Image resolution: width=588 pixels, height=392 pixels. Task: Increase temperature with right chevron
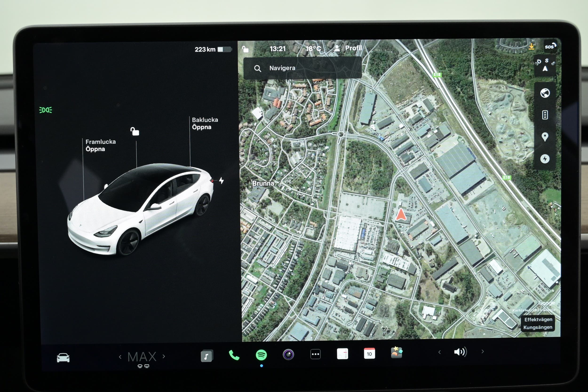(x=164, y=356)
